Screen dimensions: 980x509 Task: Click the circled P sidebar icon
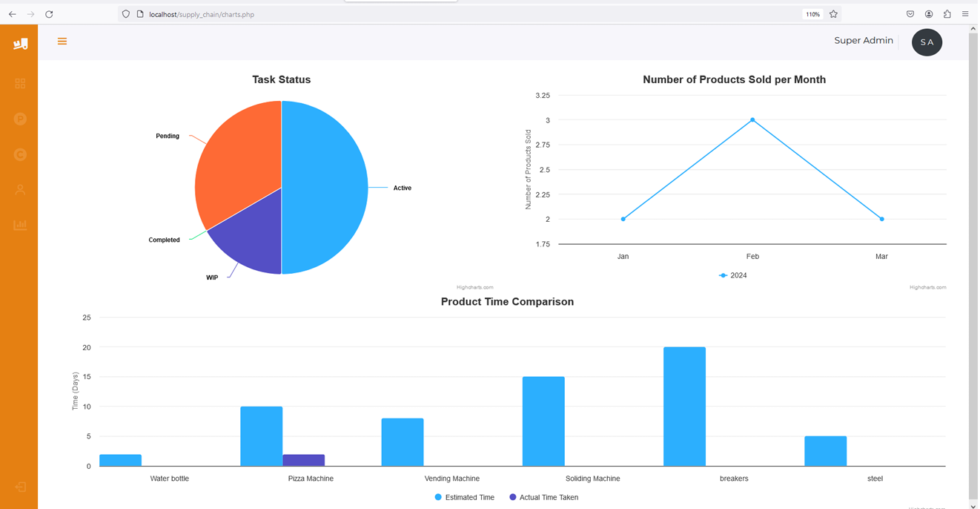[x=20, y=119]
